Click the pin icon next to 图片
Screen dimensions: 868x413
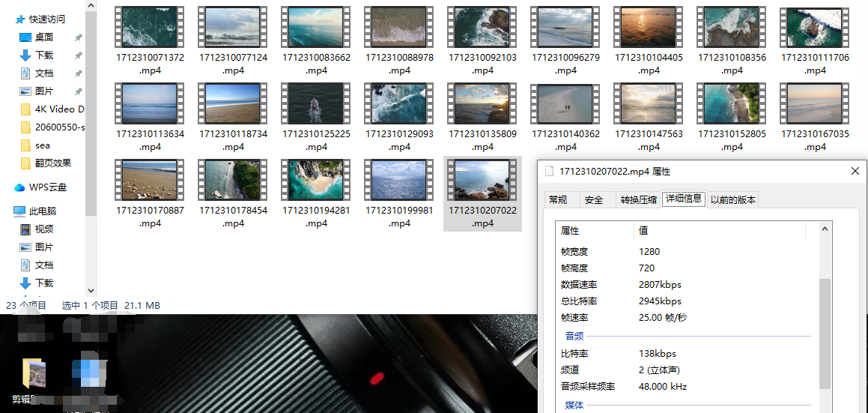(79, 91)
